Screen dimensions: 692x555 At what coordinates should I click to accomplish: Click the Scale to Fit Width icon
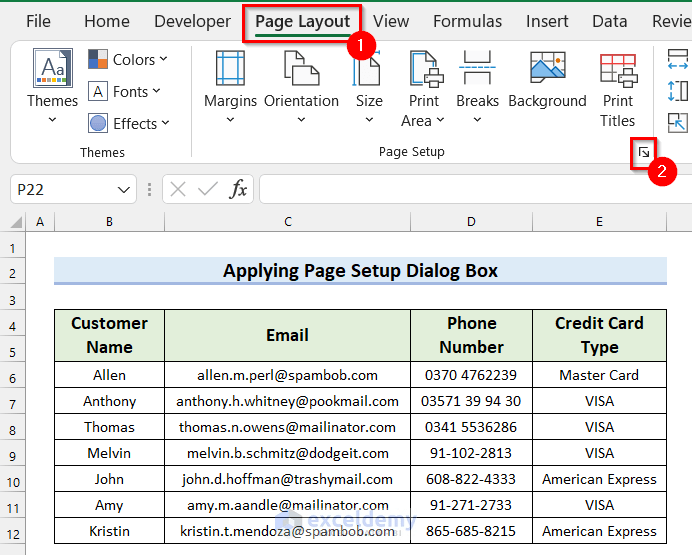click(x=678, y=60)
